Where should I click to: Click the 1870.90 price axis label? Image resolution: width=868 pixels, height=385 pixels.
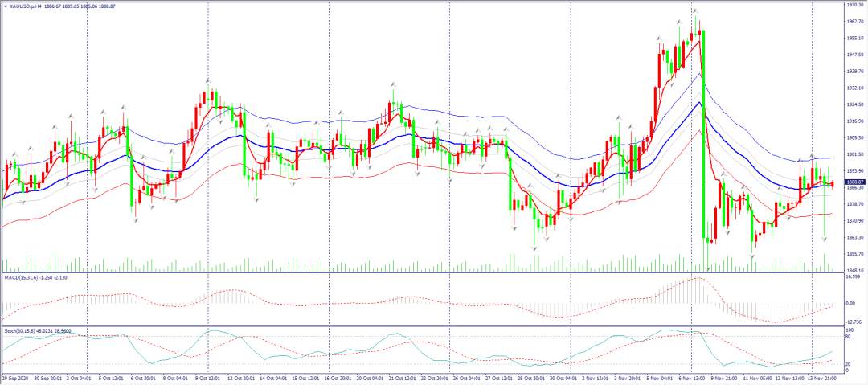coord(856,221)
